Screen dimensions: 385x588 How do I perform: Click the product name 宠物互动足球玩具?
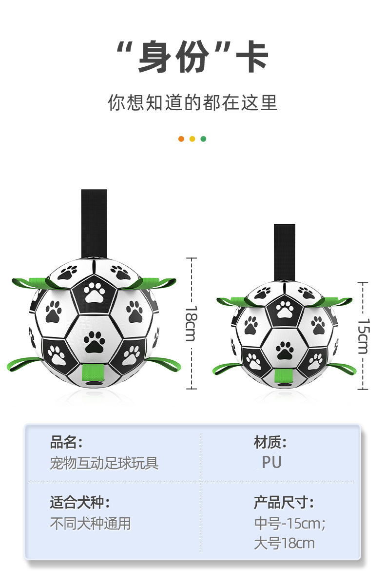click(x=104, y=463)
